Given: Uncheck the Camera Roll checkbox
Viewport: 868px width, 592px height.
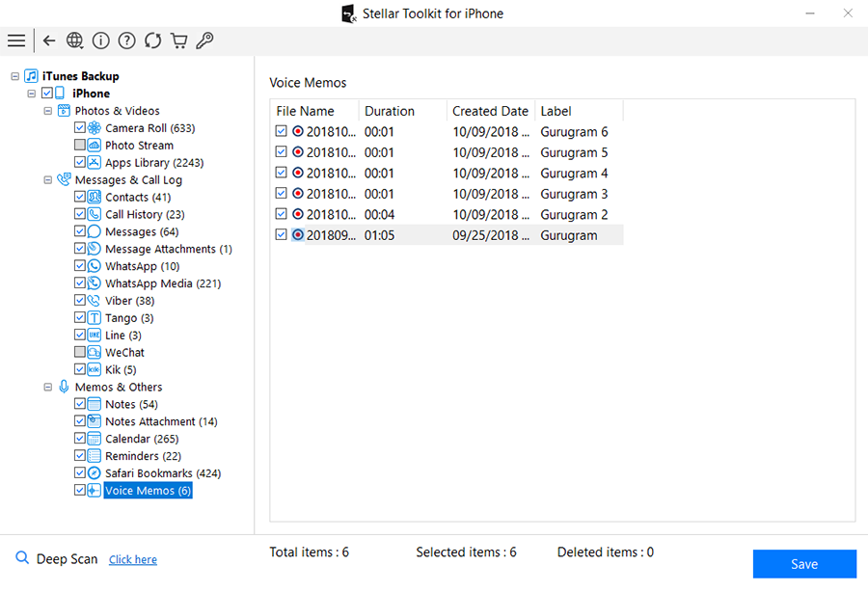Looking at the screenshot, I should coord(80,128).
